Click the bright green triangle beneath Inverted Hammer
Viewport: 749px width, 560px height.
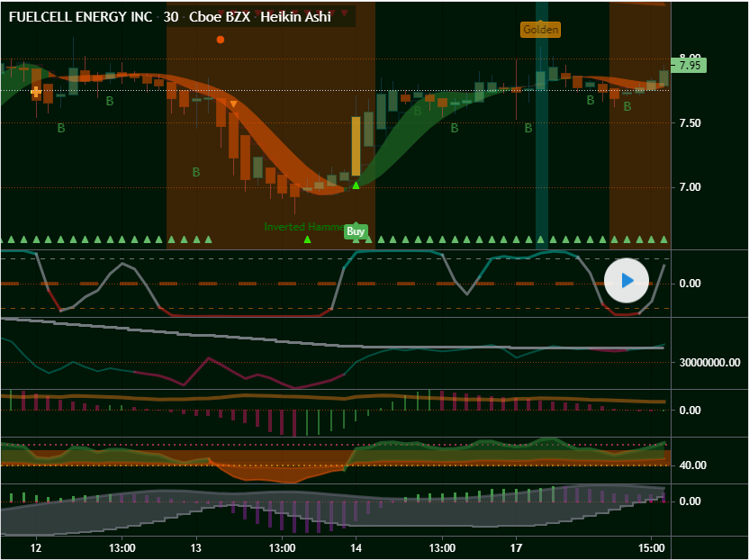tap(307, 239)
